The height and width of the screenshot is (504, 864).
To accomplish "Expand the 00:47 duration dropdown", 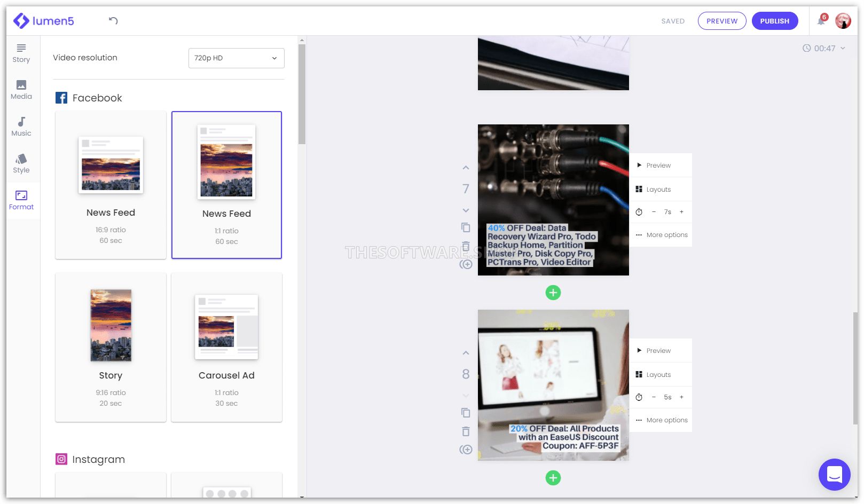I will [843, 48].
